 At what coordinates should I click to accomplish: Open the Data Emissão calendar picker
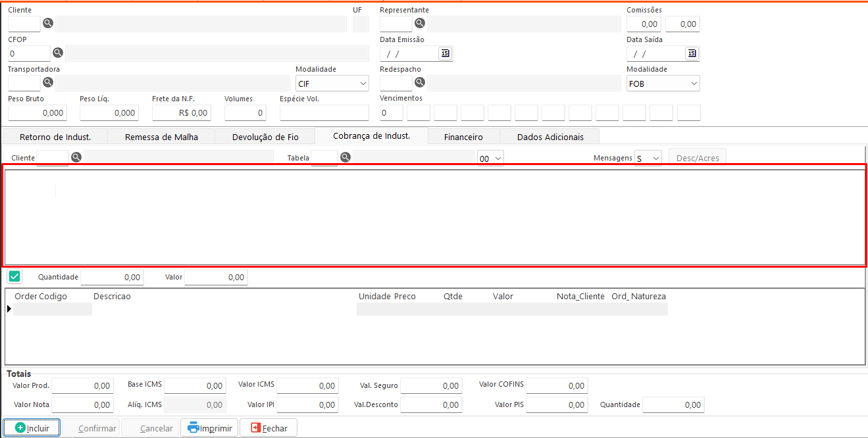(x=446, y=53)
